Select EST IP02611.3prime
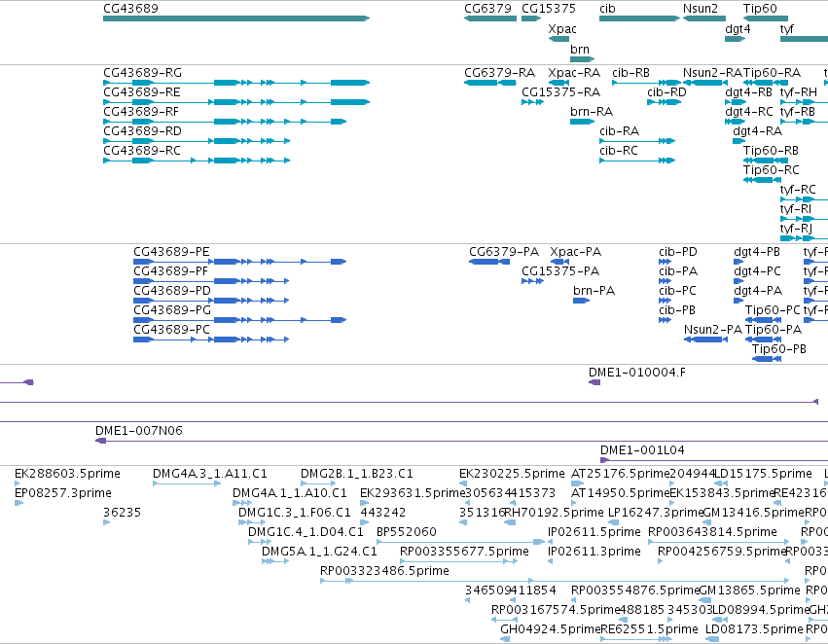This screenshot has width=828, height=644. coord(551,561)
